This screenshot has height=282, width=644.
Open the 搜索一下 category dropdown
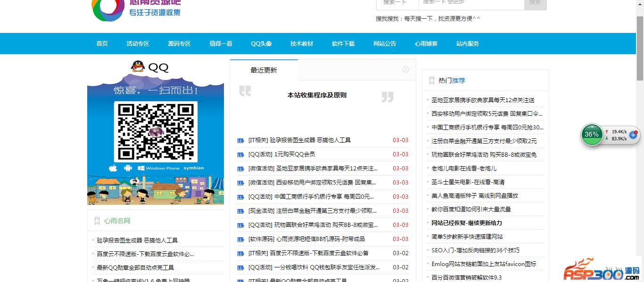pyautogui.click(x=397, y=3)
